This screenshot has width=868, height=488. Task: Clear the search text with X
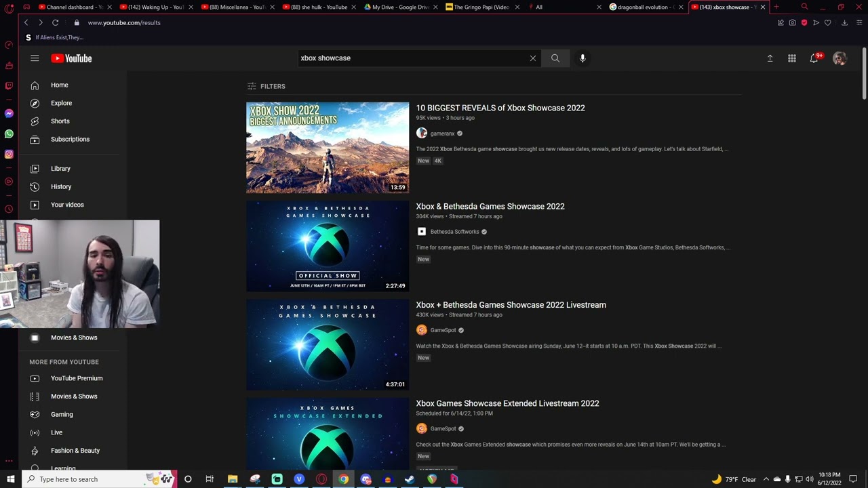coord(533,58)
